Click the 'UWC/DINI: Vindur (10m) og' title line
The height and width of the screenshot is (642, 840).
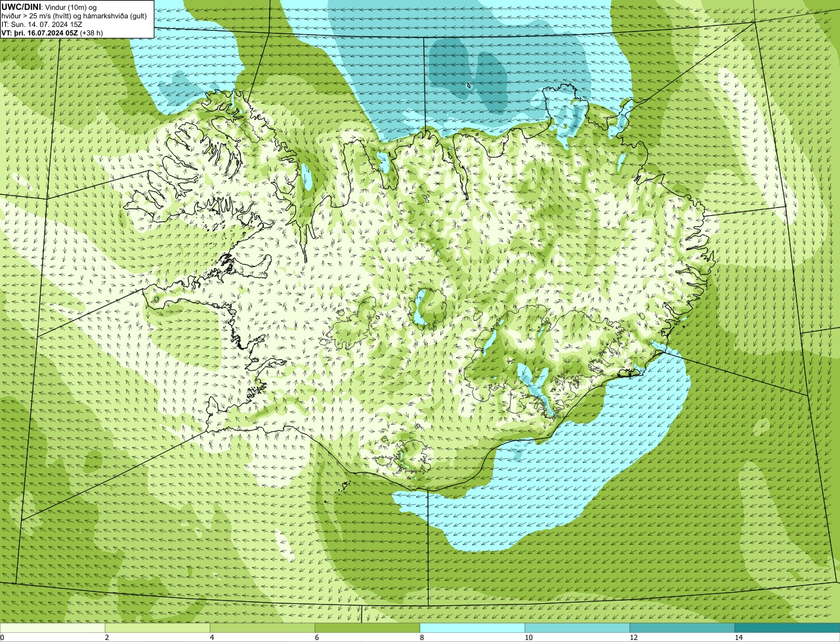pos(49,7)
